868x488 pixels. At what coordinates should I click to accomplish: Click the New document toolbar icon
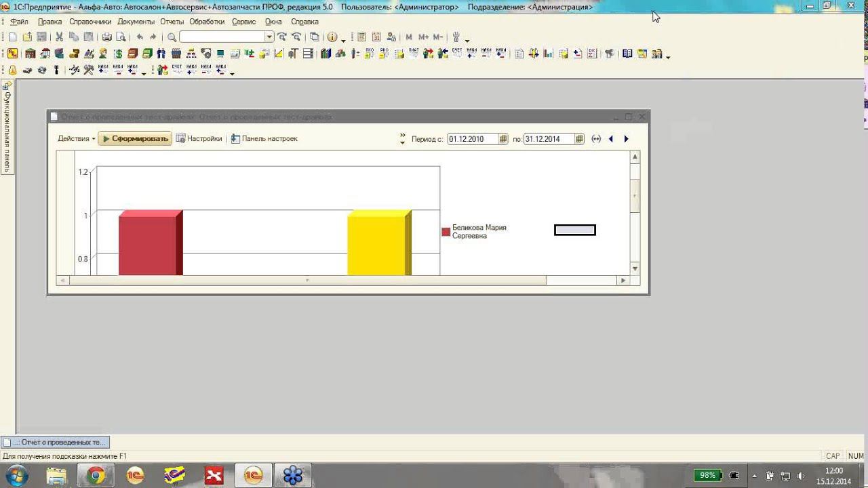[12, 37]
